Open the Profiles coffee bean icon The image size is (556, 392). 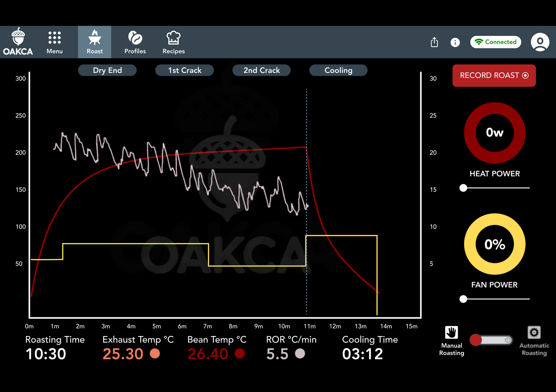pyautogui.click(x=135, y=38)
